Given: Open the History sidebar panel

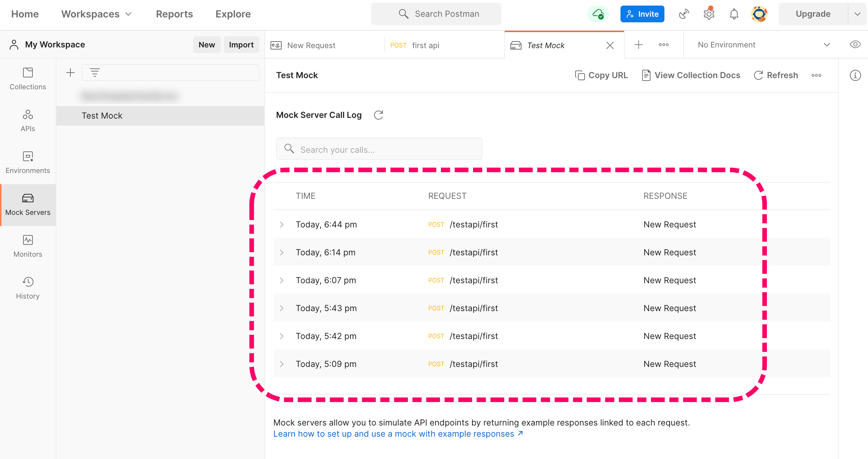Looking at the screenshot, I should click(28, 288).
